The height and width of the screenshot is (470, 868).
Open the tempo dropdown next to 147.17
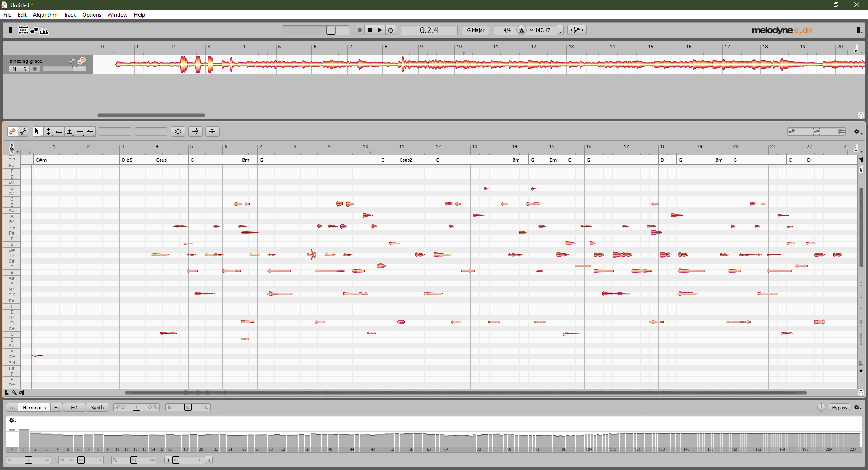point(561,30)
